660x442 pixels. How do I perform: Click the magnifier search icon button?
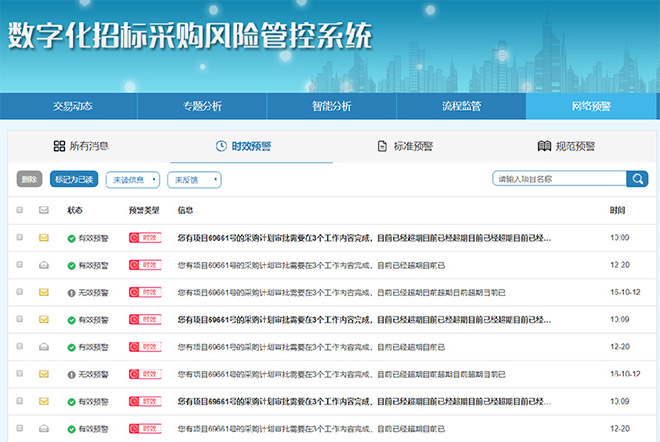pos(637,179)
